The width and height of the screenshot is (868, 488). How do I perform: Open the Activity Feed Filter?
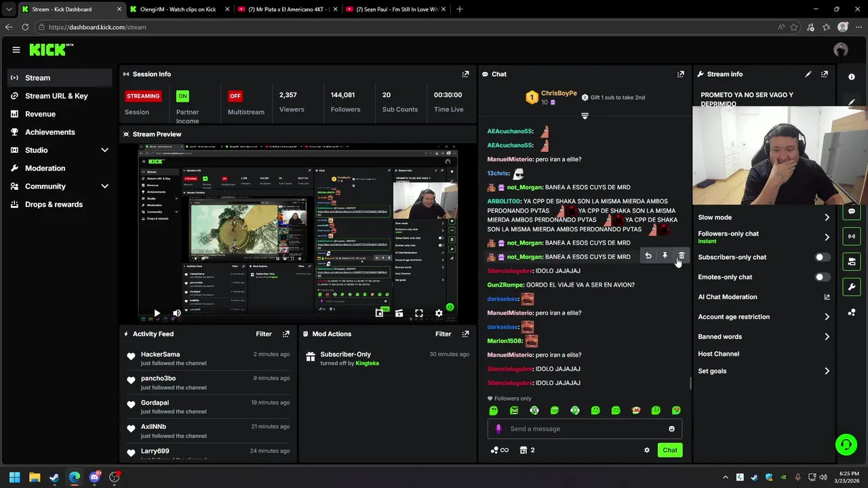(264, 333)
